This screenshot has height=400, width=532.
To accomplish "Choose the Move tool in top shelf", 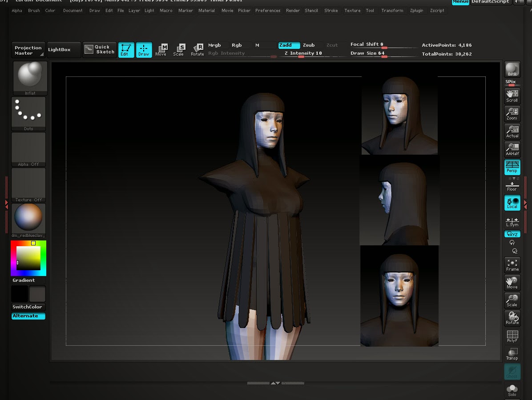I will (161, 49).
